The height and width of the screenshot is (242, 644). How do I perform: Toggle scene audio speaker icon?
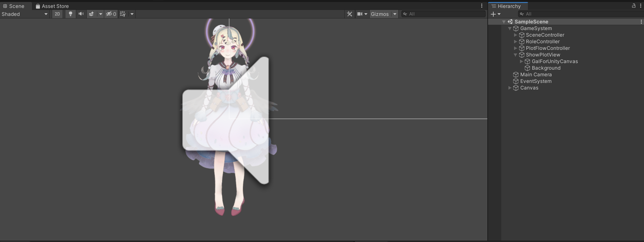click(81, 14)
